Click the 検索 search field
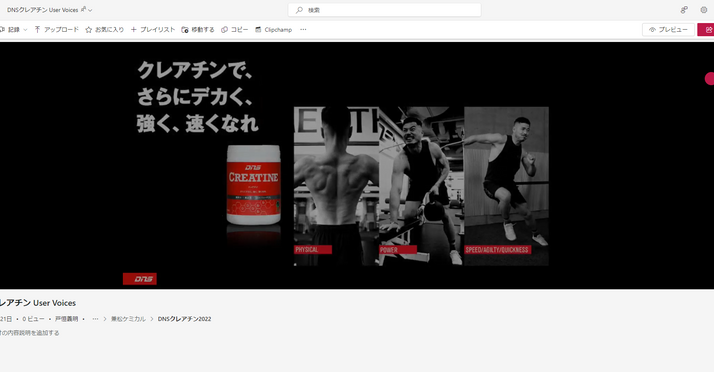The image size is (714, 372). coord(384,10)
